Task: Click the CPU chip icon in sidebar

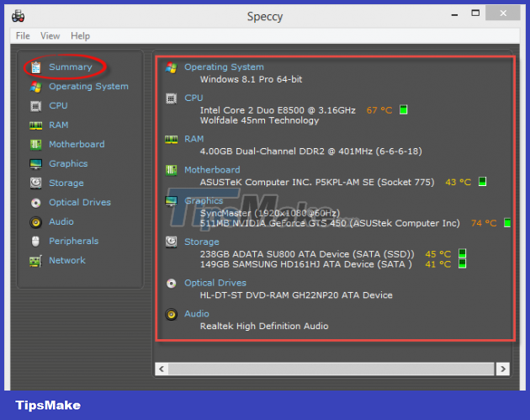Action: click(36, 106)
